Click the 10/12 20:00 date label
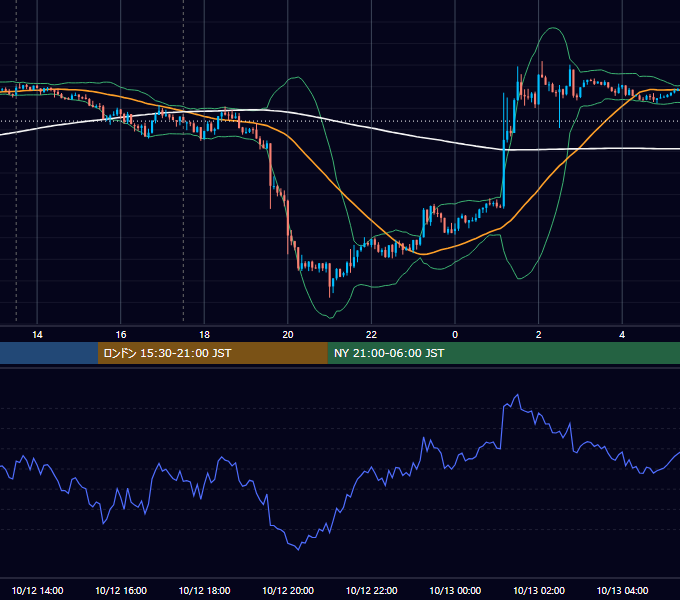Screen dimensions: 680x600 [x=288, y=590]
